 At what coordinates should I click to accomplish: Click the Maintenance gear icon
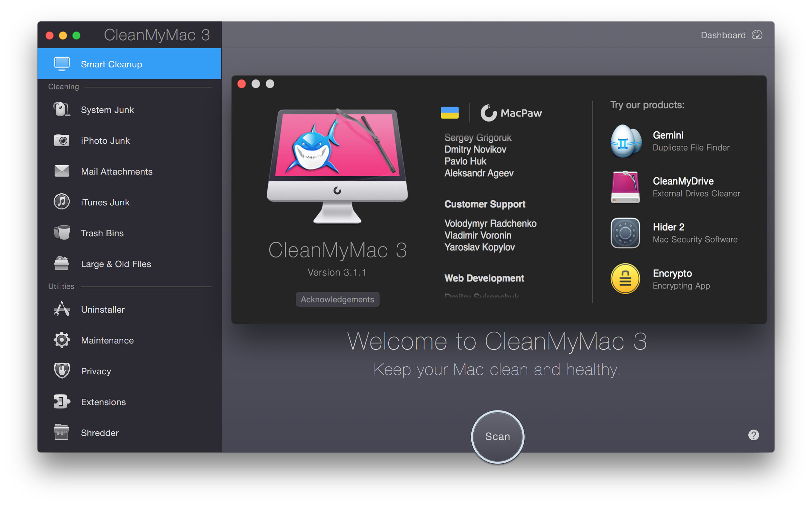coord(62,340)
